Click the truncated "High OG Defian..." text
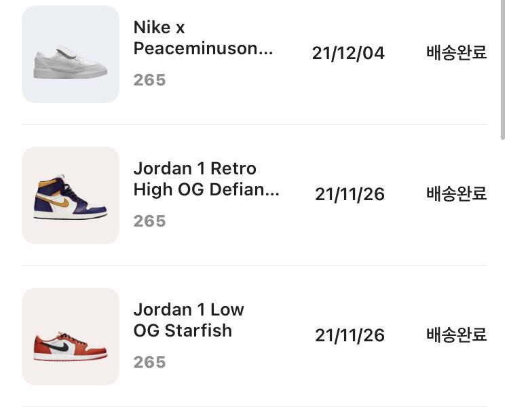 (206, 189)
